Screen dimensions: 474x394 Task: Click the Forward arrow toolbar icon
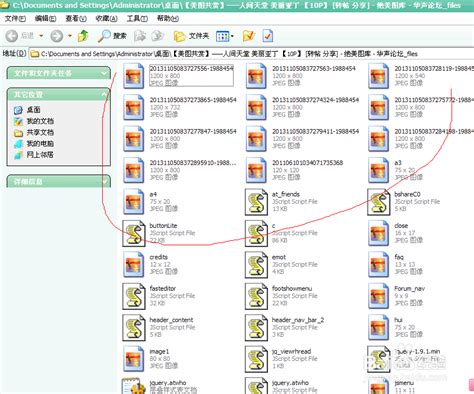coord(56,36)
